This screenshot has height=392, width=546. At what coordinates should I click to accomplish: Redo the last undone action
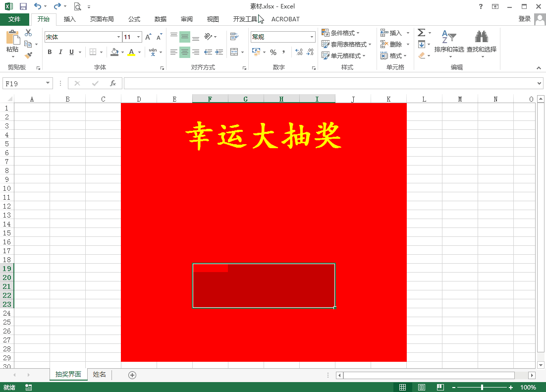pos(57,6)
